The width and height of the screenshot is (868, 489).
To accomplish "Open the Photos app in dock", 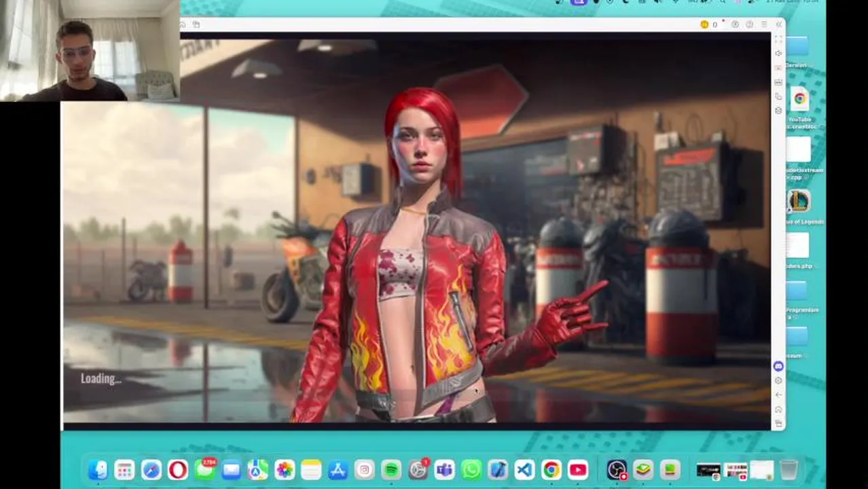I will click(x=285, y=469).
